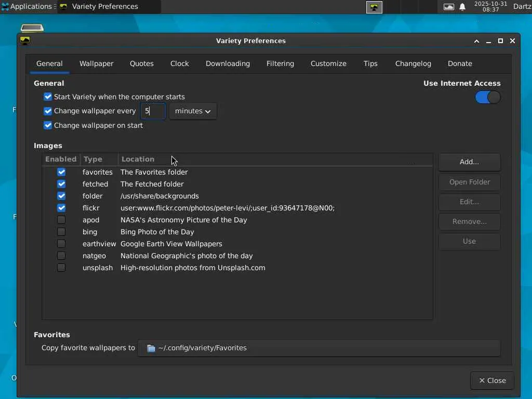The width and height of the screenshot is (532, 399).
Task: Click the drive icon on the desktop
Action: pyautogui.click(x=32, y=28)
